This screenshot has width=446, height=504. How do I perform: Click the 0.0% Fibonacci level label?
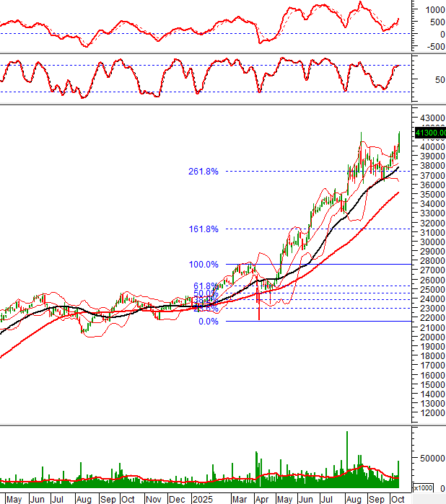tap(207, 322)
